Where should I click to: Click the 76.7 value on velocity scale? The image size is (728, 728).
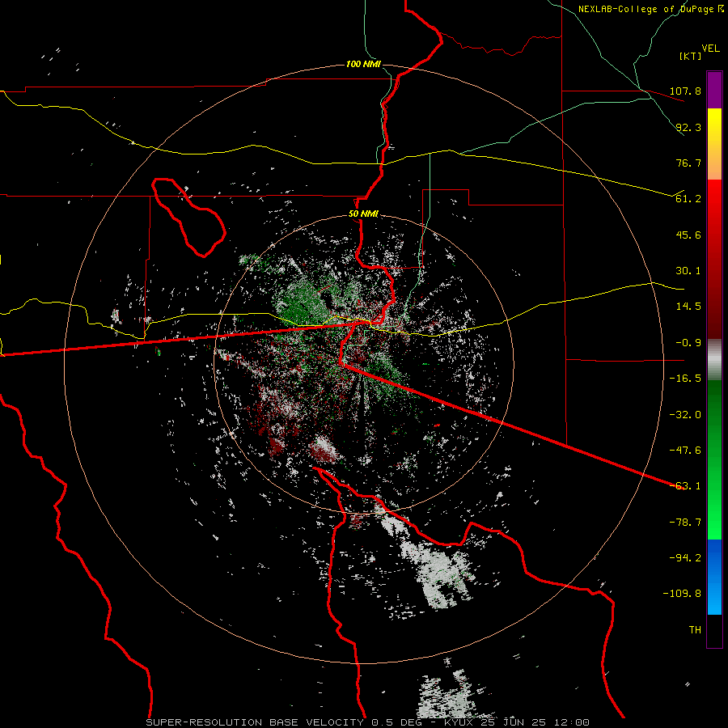pyautogui.click(x=688, y=163)
